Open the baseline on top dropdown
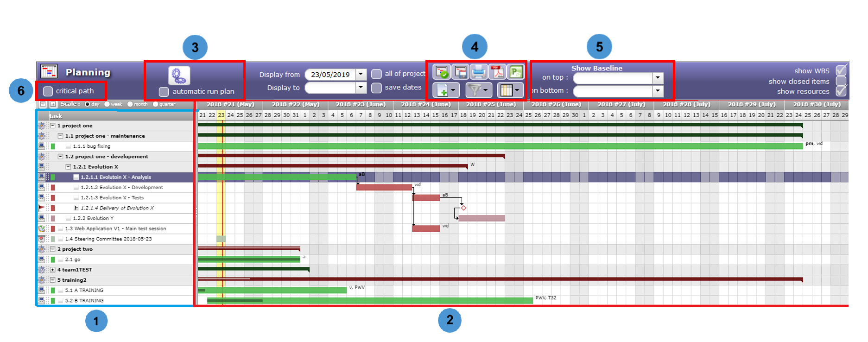 point(658,78)
